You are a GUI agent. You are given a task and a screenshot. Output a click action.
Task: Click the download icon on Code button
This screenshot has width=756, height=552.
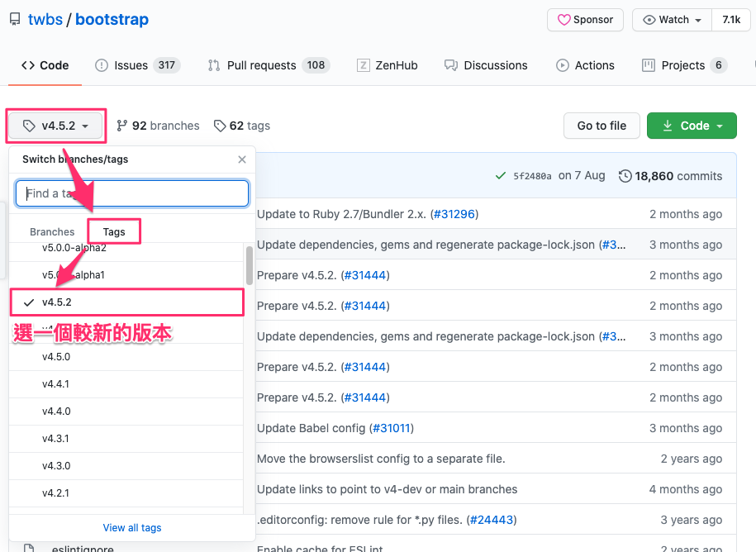(x=668, y=126)
